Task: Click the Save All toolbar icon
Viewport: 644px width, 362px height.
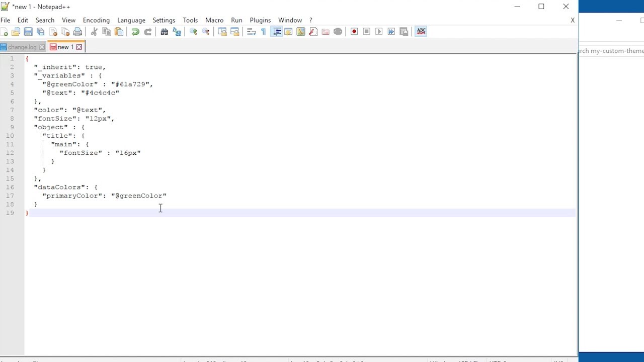Action: click(x=41, y=32)
